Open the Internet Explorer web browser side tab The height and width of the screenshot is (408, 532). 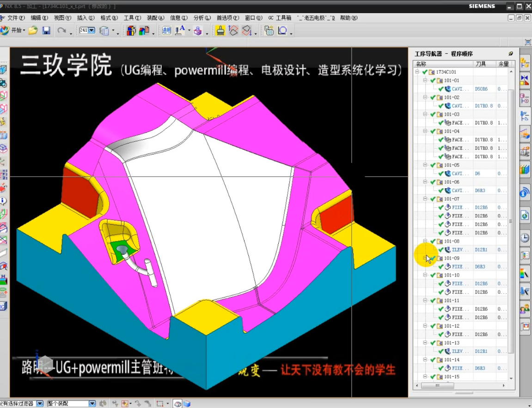tap(525, 215)
